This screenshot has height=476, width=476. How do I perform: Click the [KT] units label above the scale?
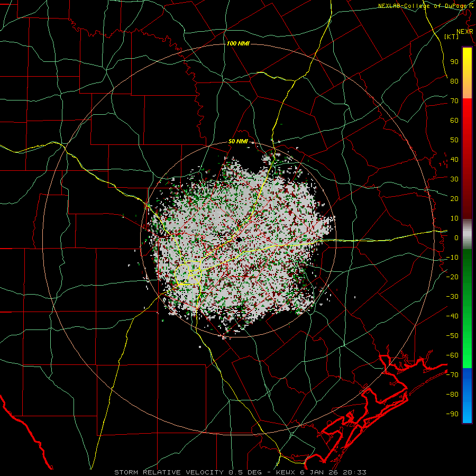[452, 36]
